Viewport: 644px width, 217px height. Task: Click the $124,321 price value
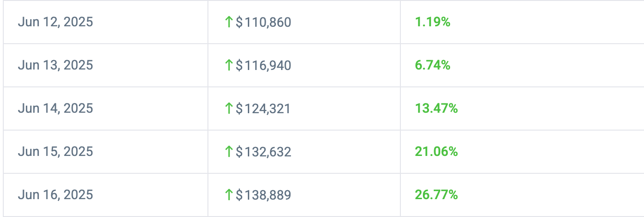(x=263, y=108)
